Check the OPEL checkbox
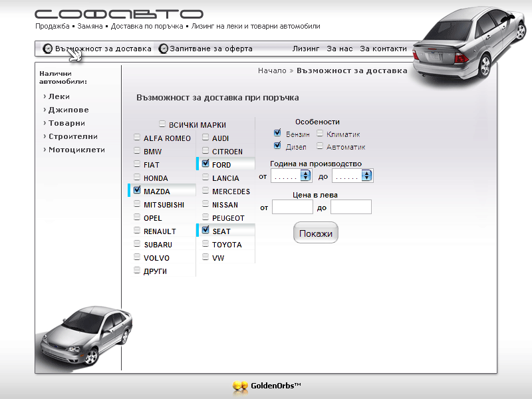 pyautogui.click(x=137, y=217)
